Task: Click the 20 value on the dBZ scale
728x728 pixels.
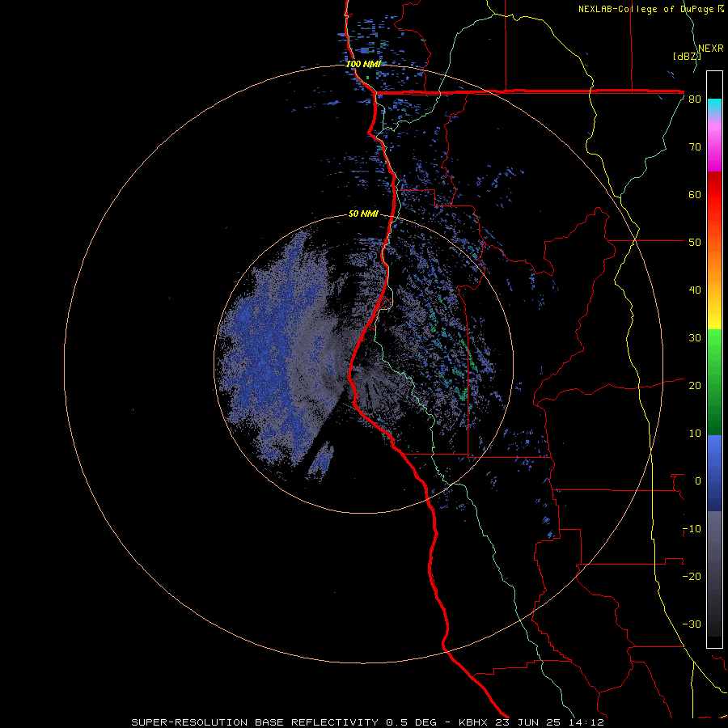Action: (x=695, y=385)
